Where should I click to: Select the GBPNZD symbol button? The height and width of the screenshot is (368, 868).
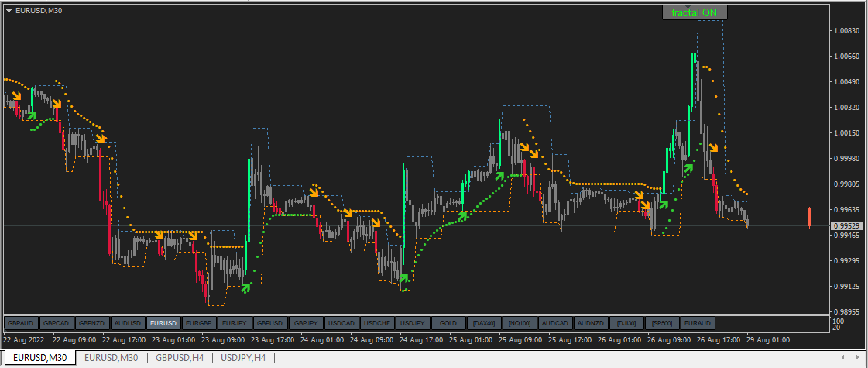point(92,322)
